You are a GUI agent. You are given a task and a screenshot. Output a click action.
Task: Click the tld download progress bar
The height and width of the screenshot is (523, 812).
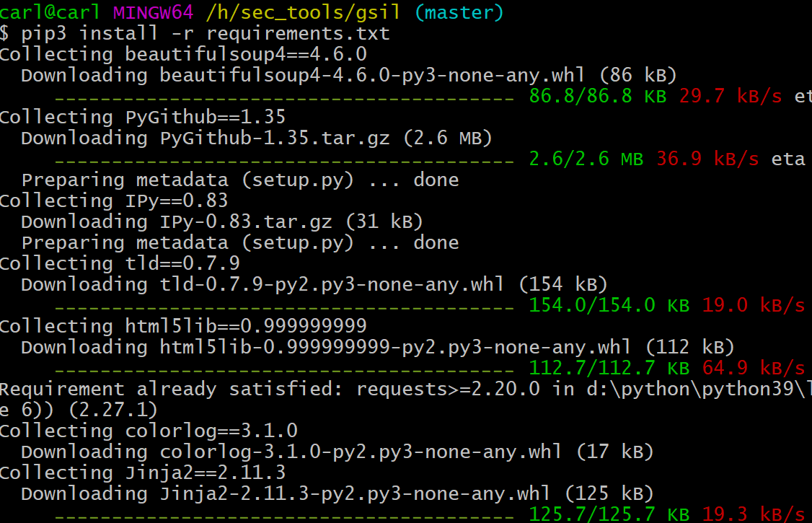tap(284, 308)
